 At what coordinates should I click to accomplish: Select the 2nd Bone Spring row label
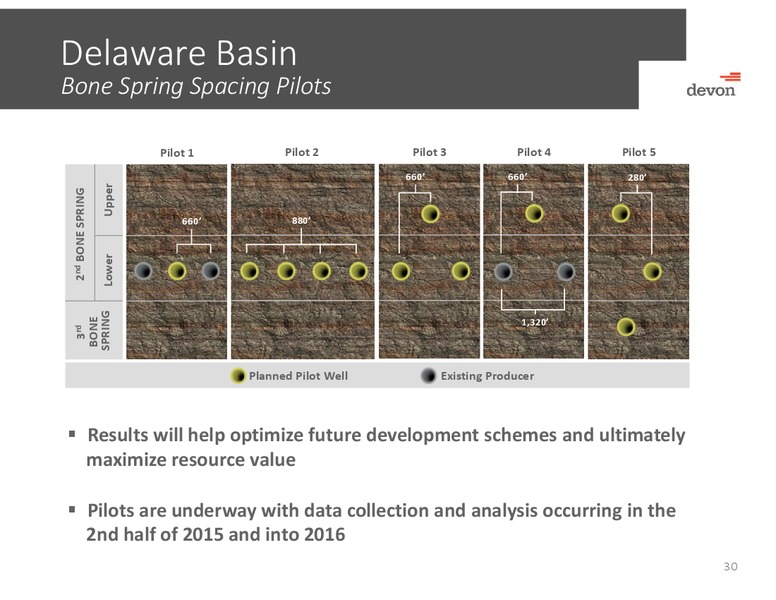(80, 233)
